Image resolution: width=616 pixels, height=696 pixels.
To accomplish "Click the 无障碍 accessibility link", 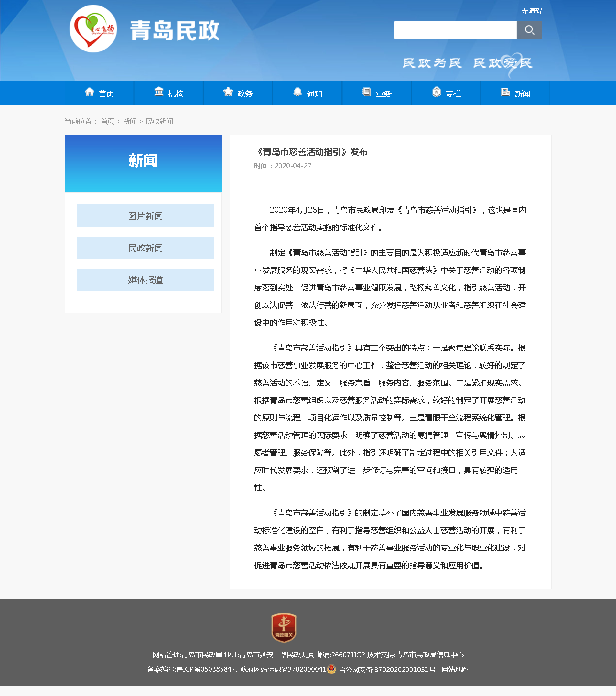I will point(531,11).
